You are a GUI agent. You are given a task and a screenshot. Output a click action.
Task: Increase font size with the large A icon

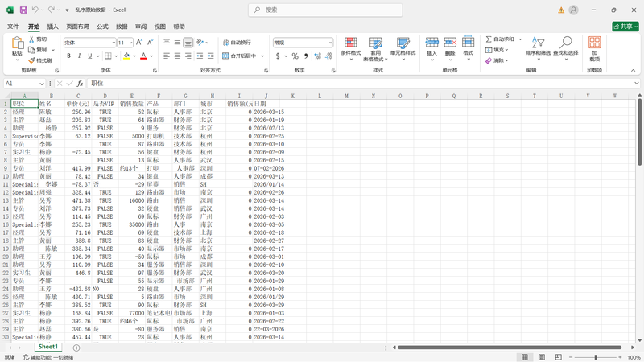[x=139, y=43]
